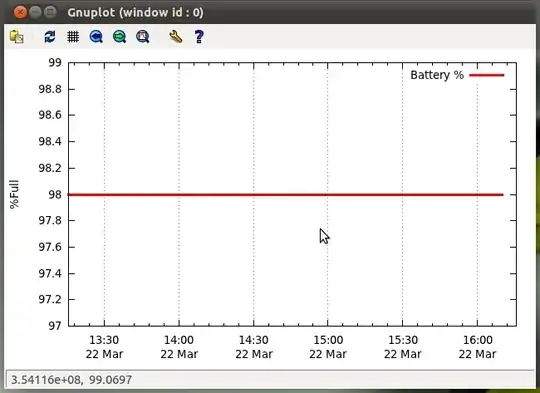The image size is (540, 393).
Task: Click the 98.4 y-axis value
Action: click(x=50, y=141)
